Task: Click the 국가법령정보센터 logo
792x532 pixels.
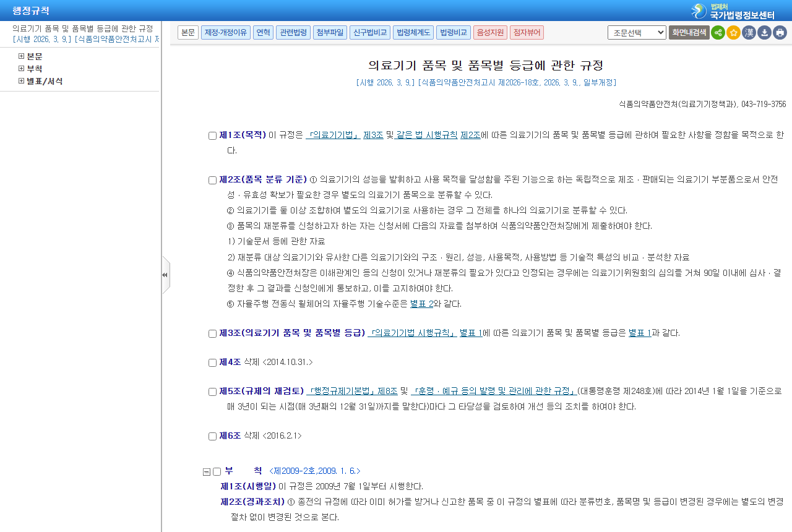Action: (733, 11)
